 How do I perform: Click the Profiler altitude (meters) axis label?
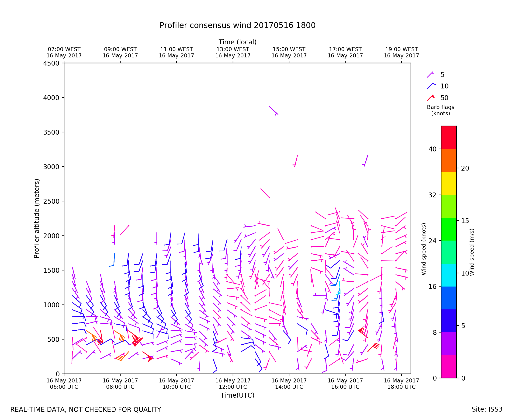pos(37,218)
